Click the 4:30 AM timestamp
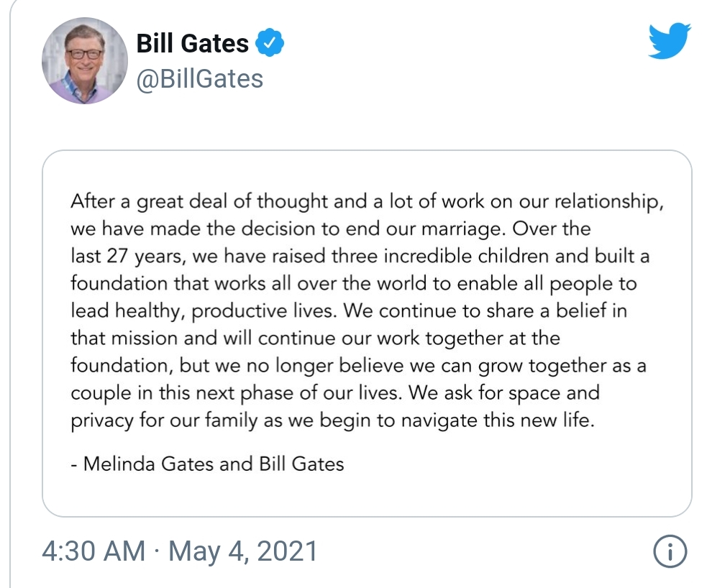 (93, 552)
